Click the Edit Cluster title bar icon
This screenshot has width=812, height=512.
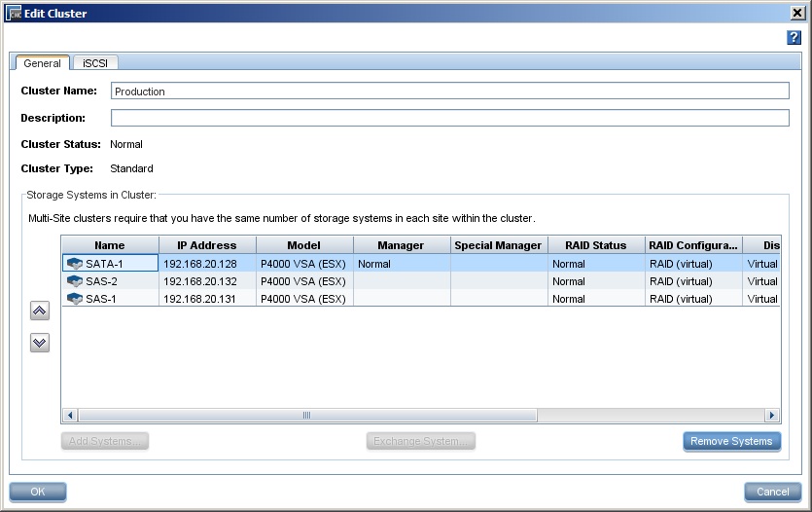coord(14,13)
